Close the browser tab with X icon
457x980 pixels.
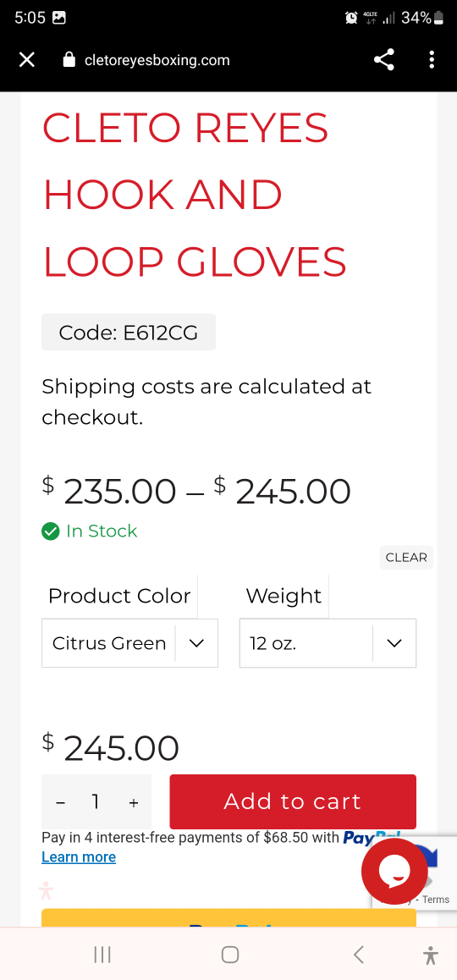(x=26, y=60)
